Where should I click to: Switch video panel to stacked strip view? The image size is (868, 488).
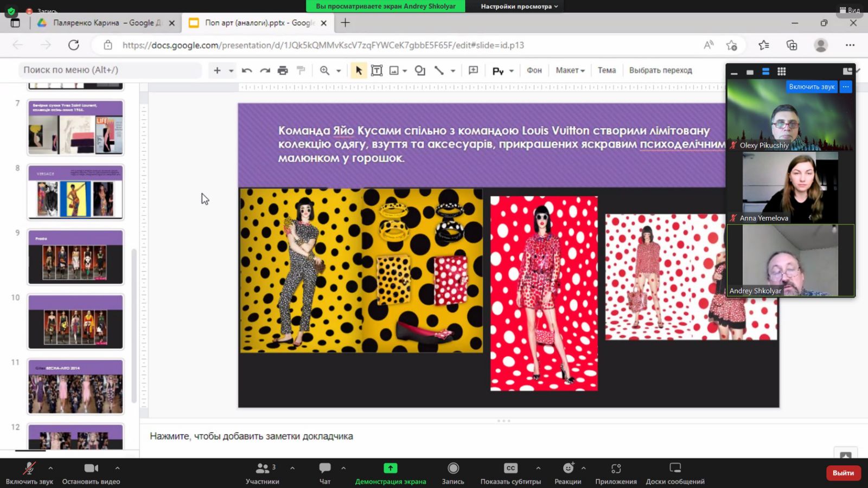765,72
